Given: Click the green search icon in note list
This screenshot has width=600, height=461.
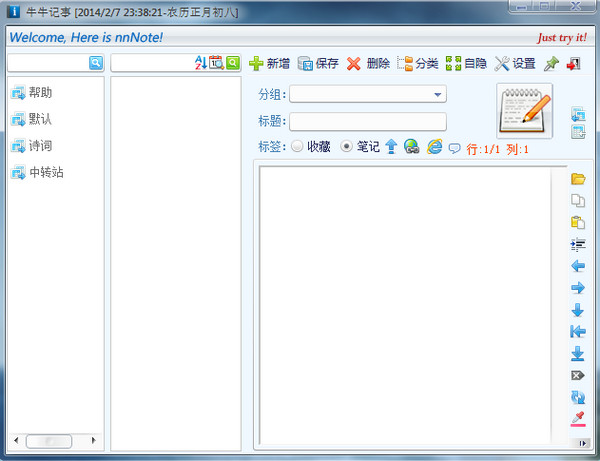Looking at the screenshot, I should pyautogui.click(x=232, y=63).
